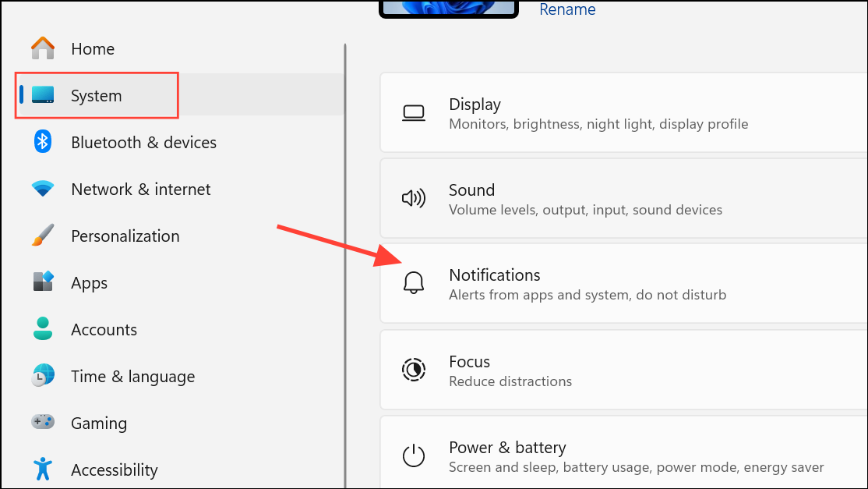Open Personalization settings
This screenshot has height=489, width=868.
125,236
